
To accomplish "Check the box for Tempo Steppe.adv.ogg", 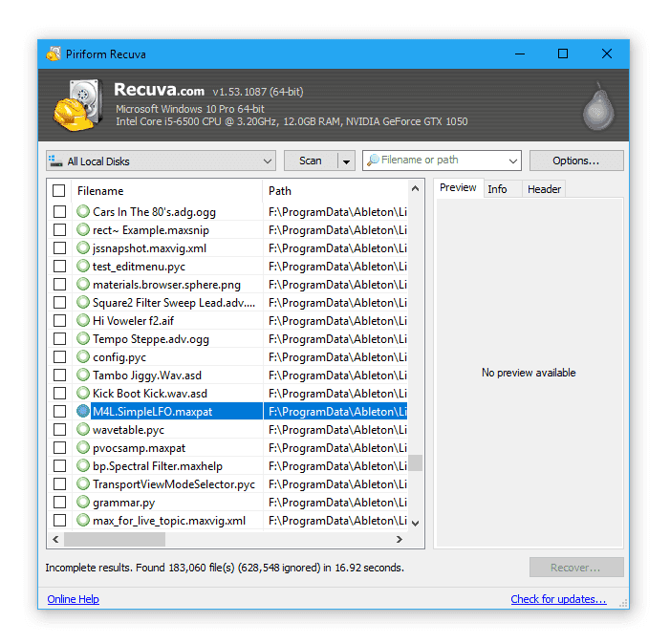I will tap(60, 338).
